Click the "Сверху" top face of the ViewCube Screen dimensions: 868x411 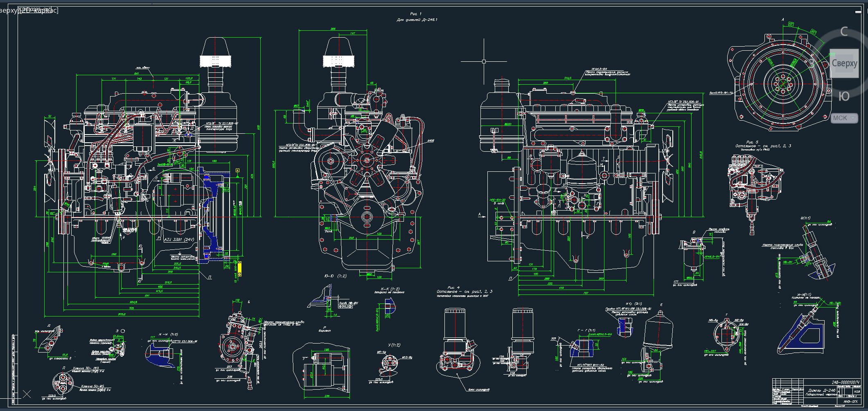[844, 63]
